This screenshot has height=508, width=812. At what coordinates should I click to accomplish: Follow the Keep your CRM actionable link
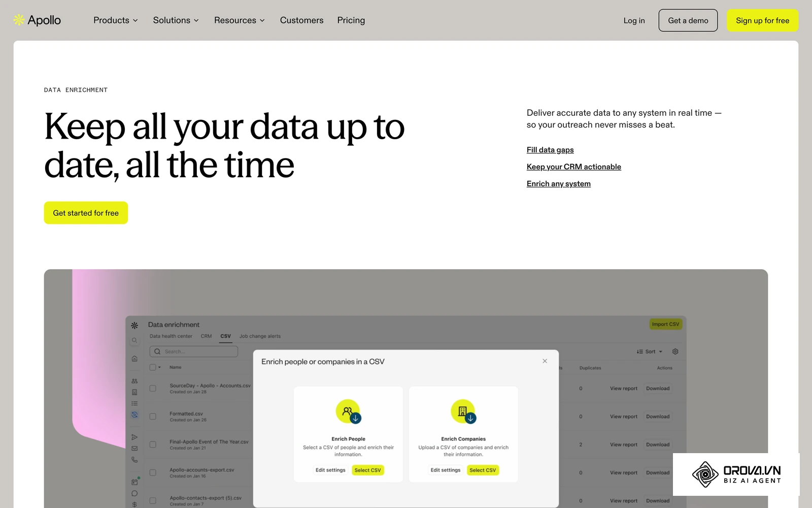(x=574, y=167)
